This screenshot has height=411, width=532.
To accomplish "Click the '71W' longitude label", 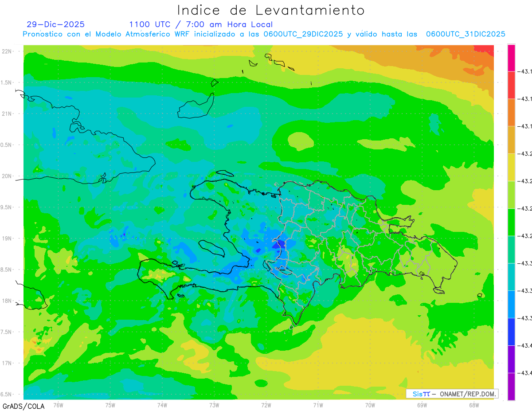I will (x=318, y=405).
